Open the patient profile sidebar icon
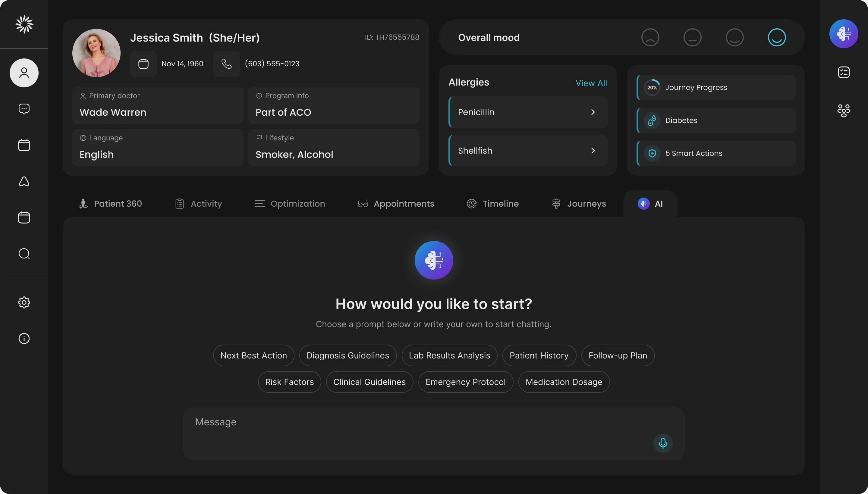The height and width of the screenshot is (494, 868). coord(24,73)
